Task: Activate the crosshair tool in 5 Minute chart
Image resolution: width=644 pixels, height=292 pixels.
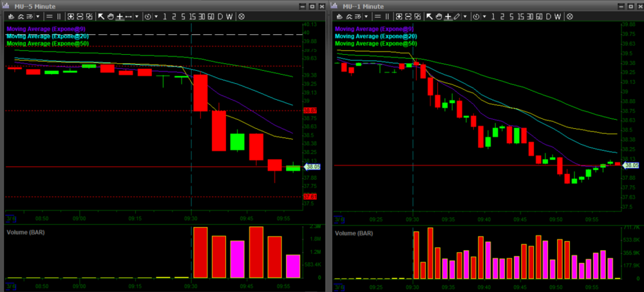Action: [x=120, y=16]
